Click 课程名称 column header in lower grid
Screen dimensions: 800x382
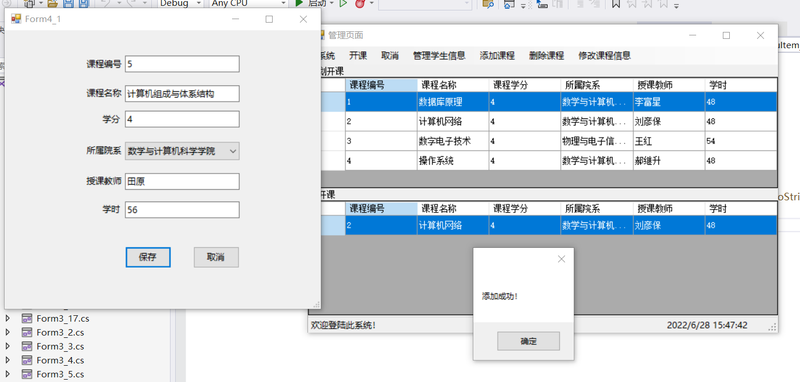pyautogui.click(x=453, y=209)
